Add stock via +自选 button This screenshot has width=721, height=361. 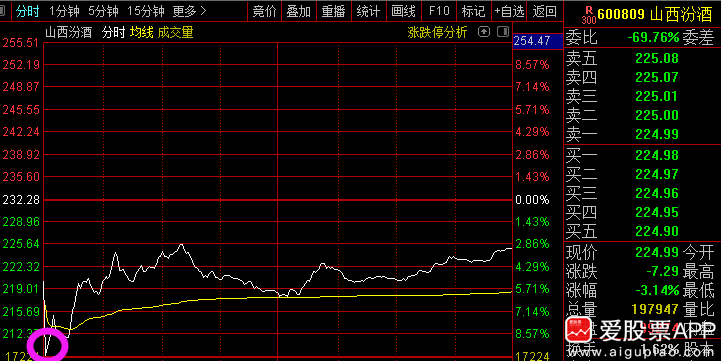click(x=509, y=11)
